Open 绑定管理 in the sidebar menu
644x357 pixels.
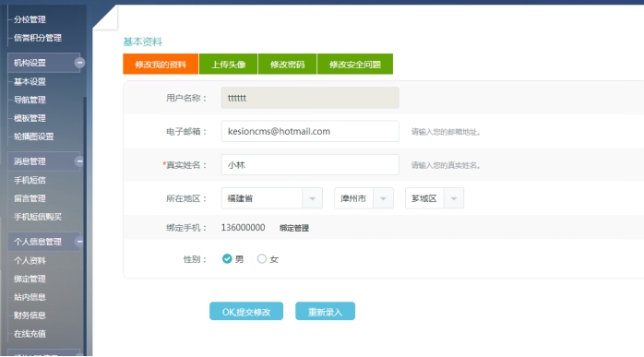(x=30, y=279)
